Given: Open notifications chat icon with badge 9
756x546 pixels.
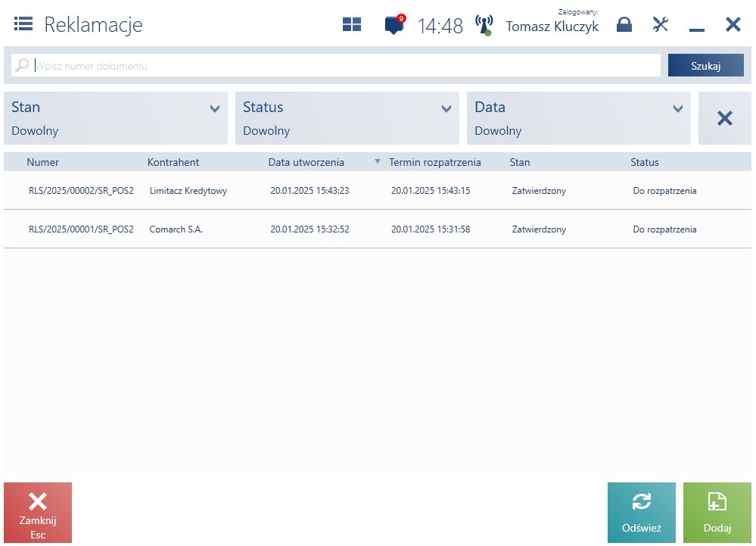Looking at the screenshot, I should click(395, 24).
